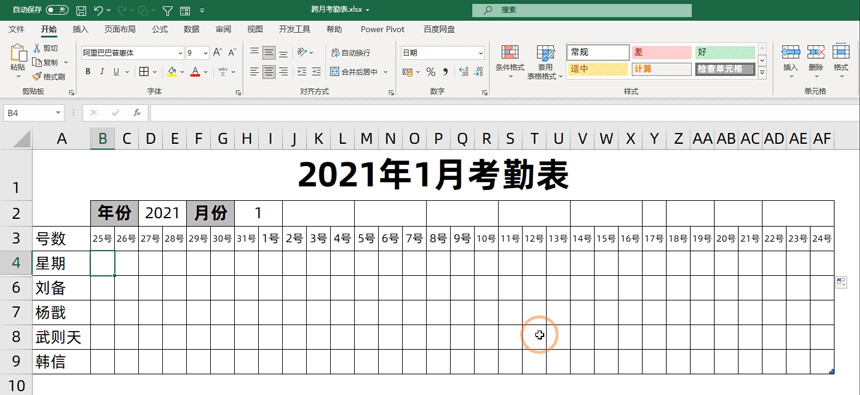Toggle italic formatting
The image size is (860, 395).
102,71
